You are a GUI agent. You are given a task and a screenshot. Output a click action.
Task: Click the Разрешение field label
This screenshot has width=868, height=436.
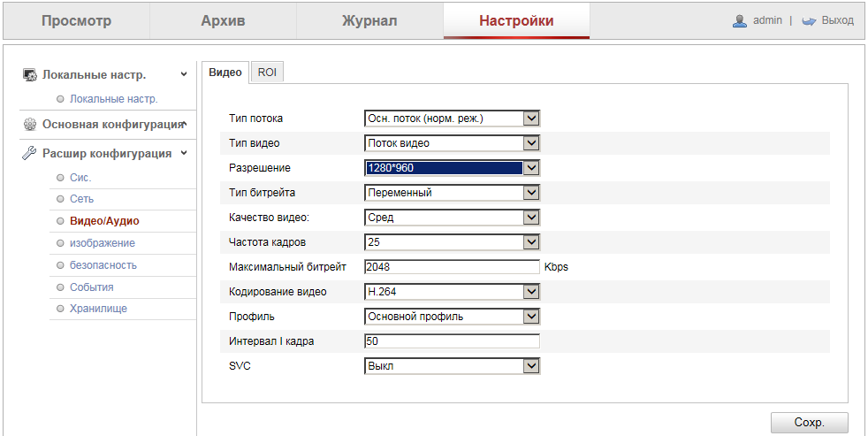260,168
